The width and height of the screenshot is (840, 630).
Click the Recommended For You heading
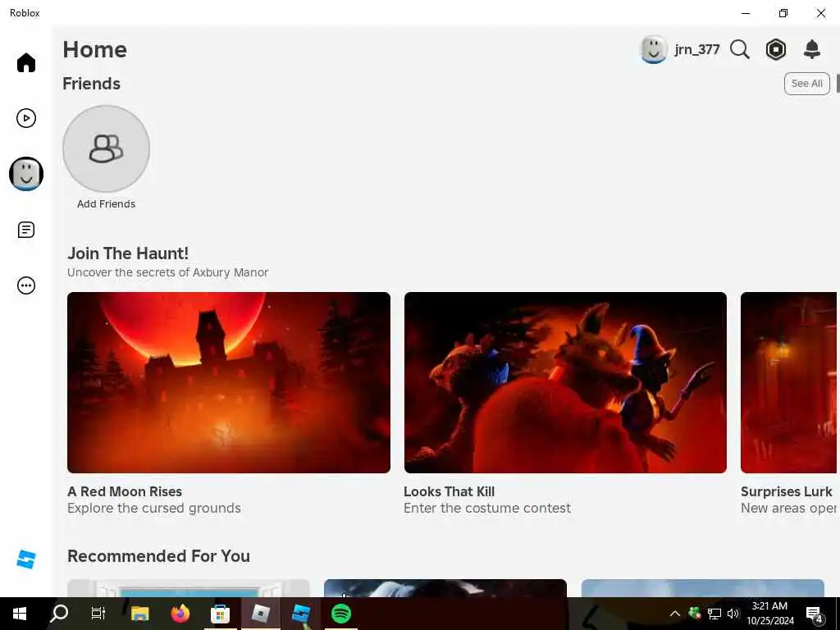pyautogui.click(x=158, y=556)
